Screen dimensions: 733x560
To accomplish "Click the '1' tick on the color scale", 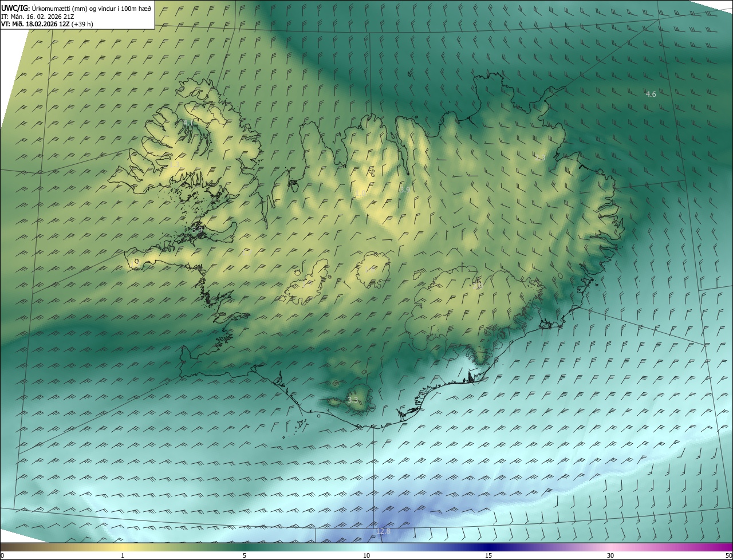I will 123,555.
